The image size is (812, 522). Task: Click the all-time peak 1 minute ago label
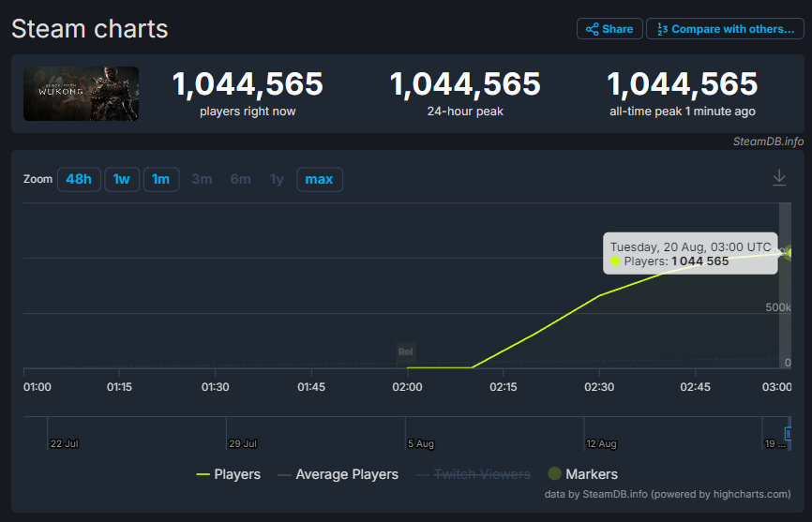click(683, 112)
